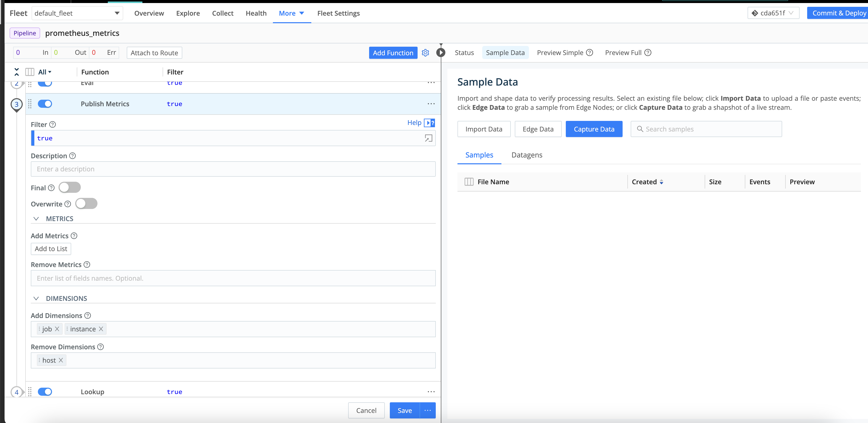868x423 pixels.
Task: Expand the Filter expression editor pop-out icon
Action: [x=428, y=138]
